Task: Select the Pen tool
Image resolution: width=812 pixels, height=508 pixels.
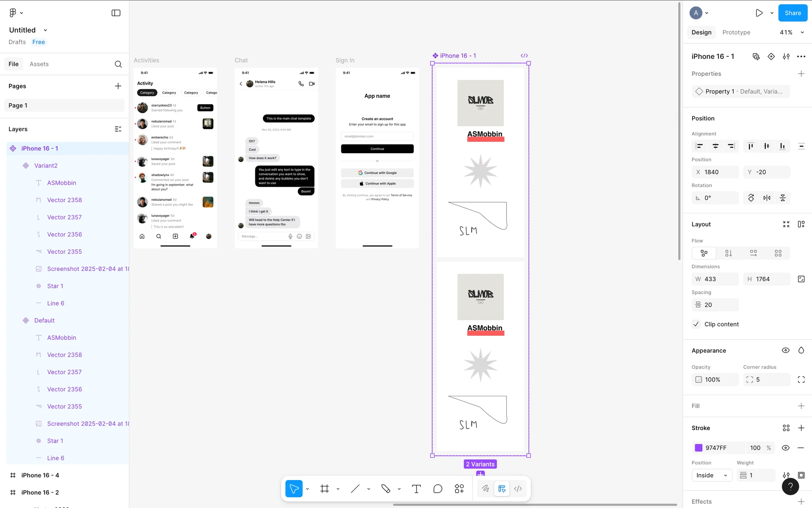Action: pos(385,489)
